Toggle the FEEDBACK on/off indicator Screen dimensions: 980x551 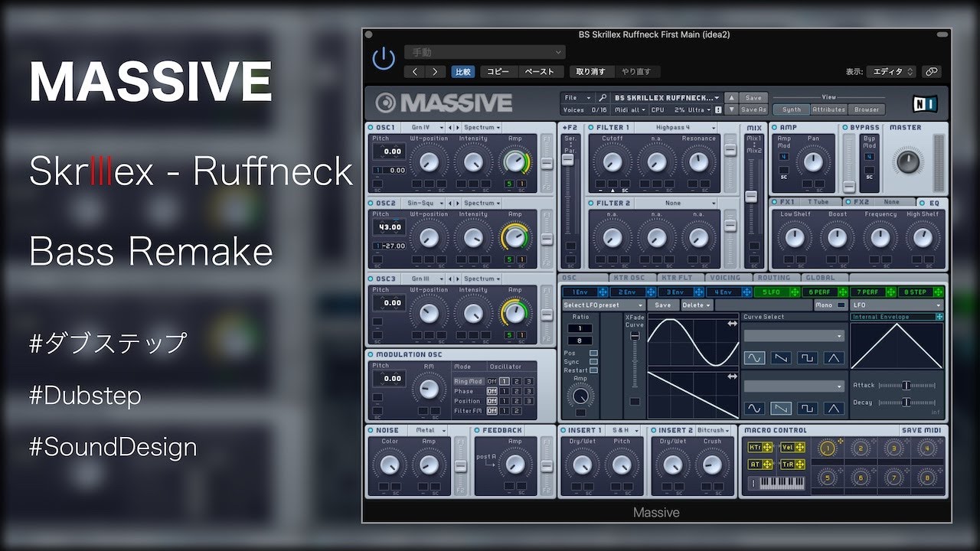coord(476,431)
